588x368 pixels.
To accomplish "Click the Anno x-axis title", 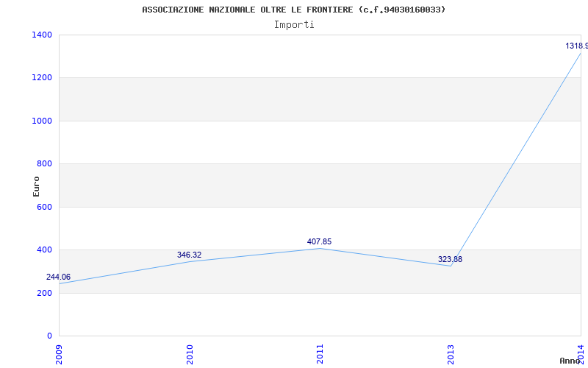I will pyautogui.click(x=570, y=361).
